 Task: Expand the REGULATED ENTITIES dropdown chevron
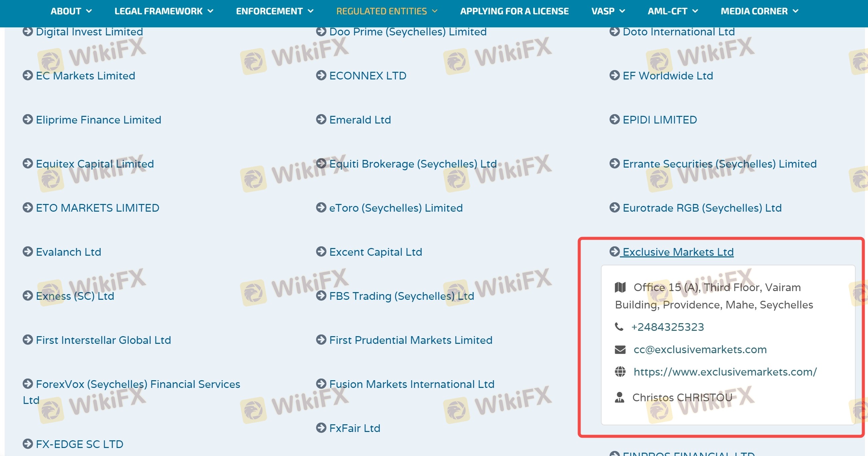pos(435,11)
